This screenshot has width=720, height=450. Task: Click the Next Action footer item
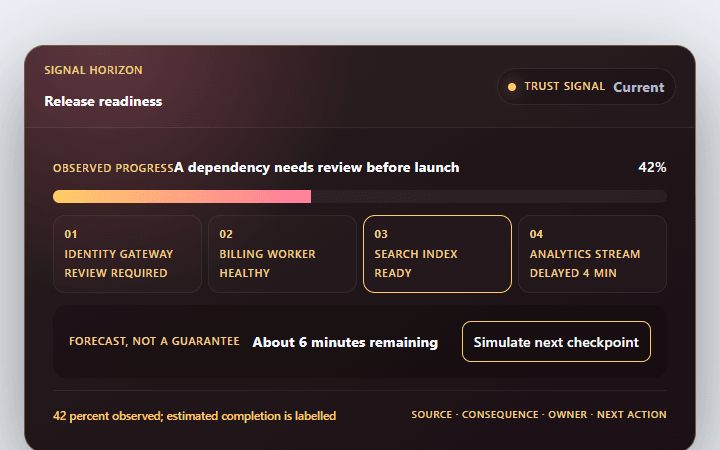[632, 415]
